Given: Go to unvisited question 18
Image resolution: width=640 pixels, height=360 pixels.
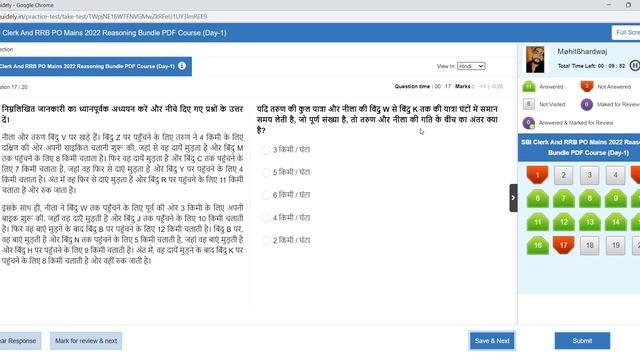Looking at the screenshot, I should (589, 245).
